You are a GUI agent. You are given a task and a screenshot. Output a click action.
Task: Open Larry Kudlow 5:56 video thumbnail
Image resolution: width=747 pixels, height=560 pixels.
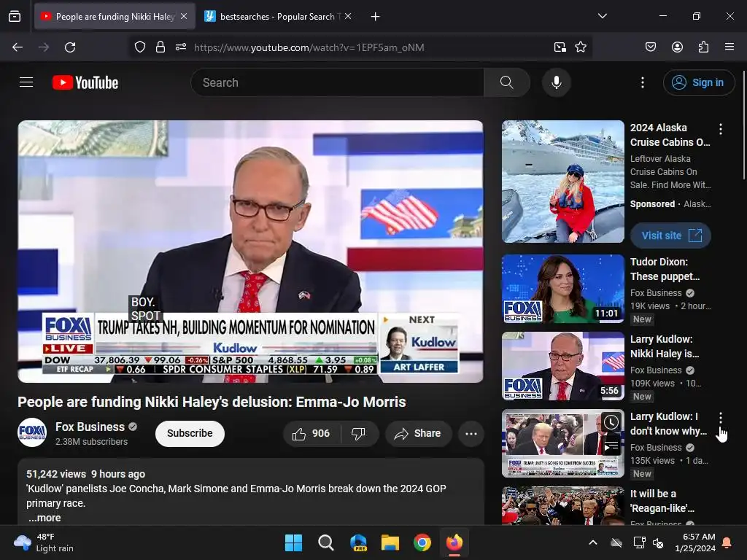(x=563, y=366)
